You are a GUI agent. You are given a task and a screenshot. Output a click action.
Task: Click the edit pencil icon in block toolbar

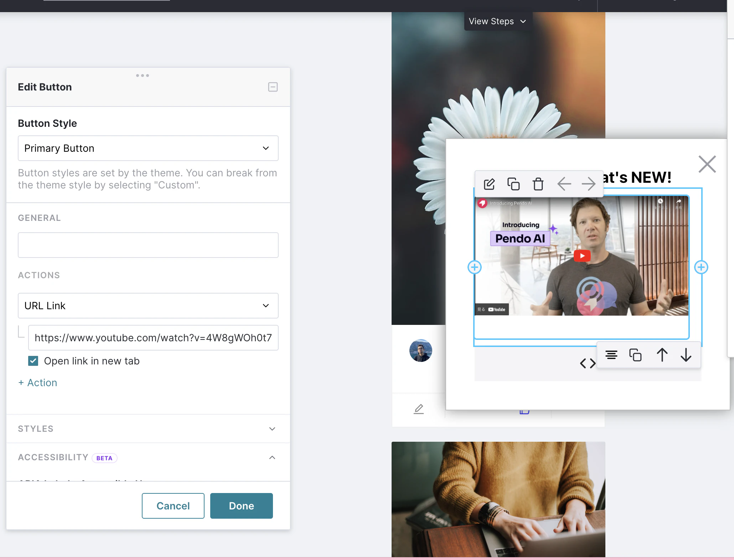coord(489,184)
